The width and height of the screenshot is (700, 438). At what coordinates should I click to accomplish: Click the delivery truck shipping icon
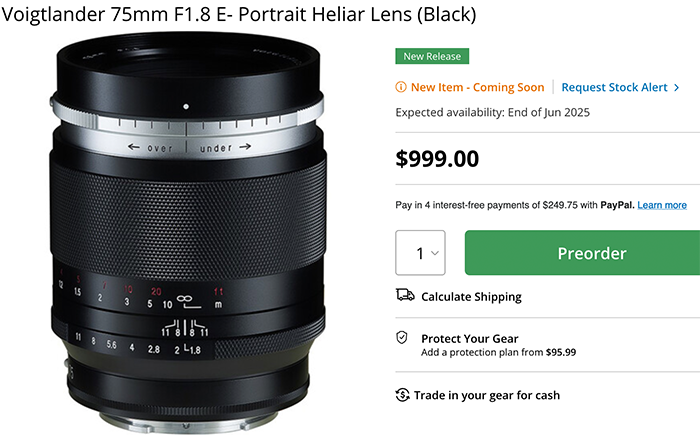click(x=405, y=295)
